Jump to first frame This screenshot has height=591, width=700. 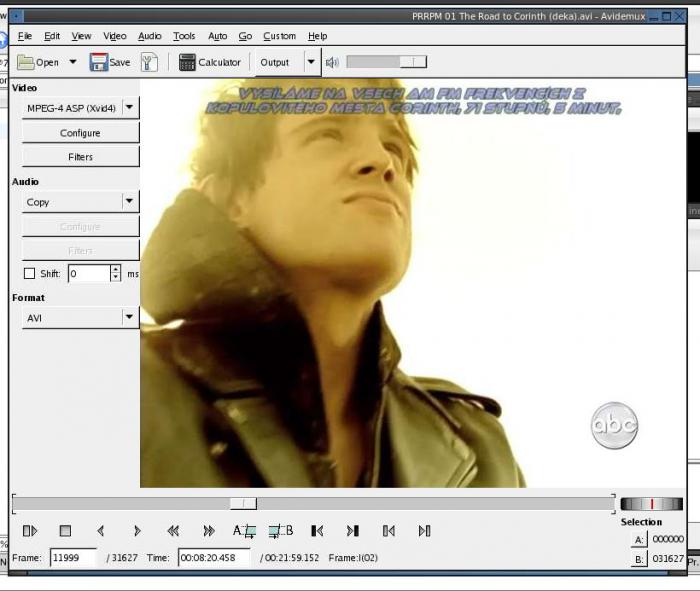click(389, 531)
